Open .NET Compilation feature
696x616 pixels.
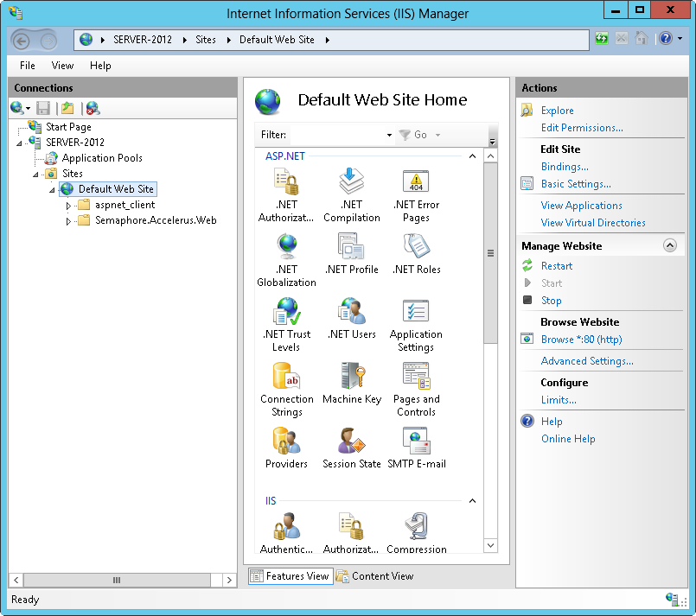click(352, 195)
